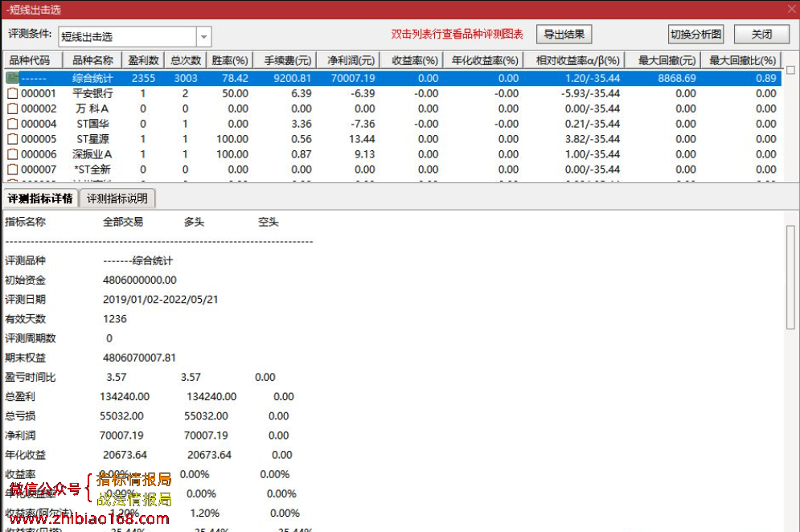Sort by the 胜率(%) column header

pyautogui.click(x=230, y=60)
